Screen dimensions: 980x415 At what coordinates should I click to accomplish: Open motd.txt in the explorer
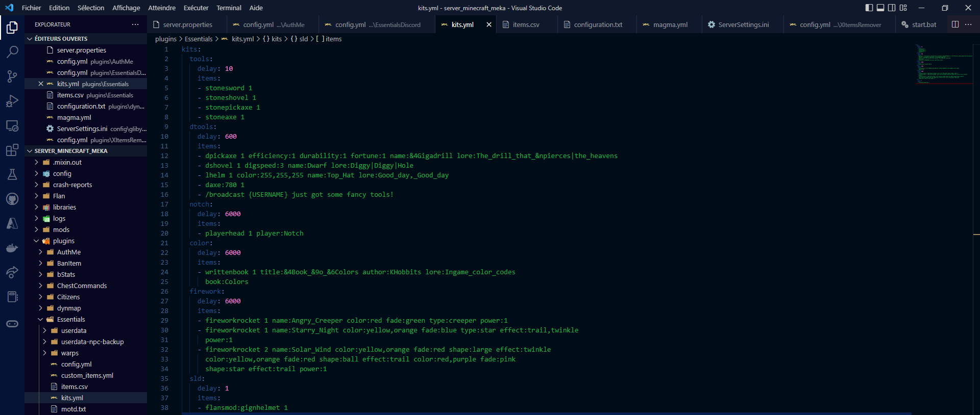[x=73, y=409]
